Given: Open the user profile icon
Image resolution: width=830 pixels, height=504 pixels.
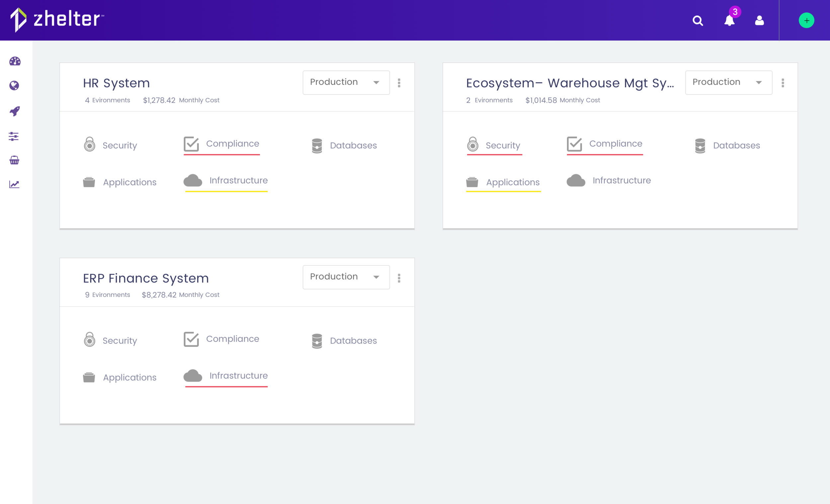Looking at the screenshot, I should pos(759,21).
